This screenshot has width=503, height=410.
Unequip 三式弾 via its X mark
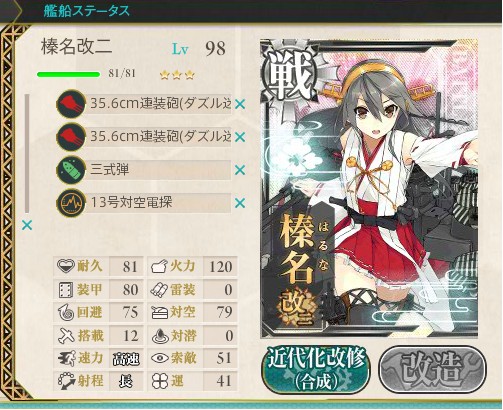coord(240,170)
